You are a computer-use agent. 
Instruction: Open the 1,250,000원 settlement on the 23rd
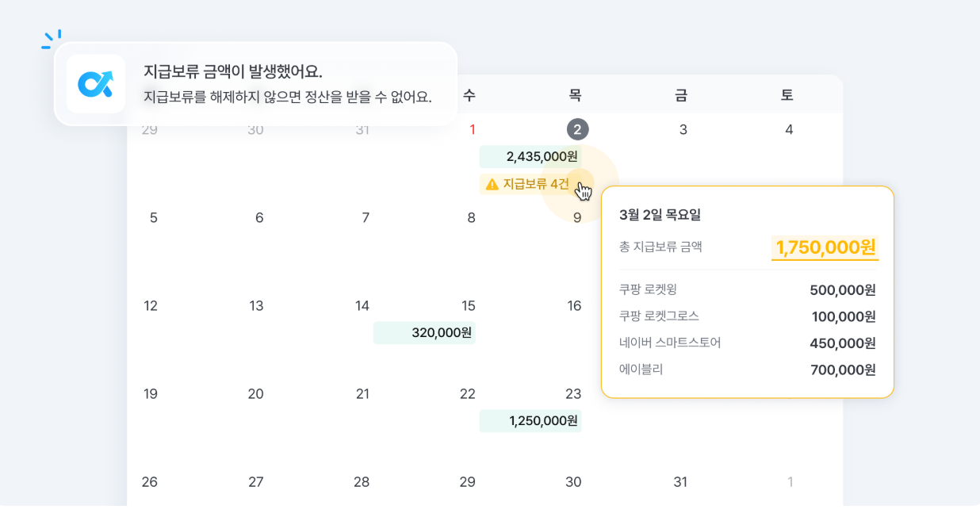pyautogui.click(x=530, y=420)
